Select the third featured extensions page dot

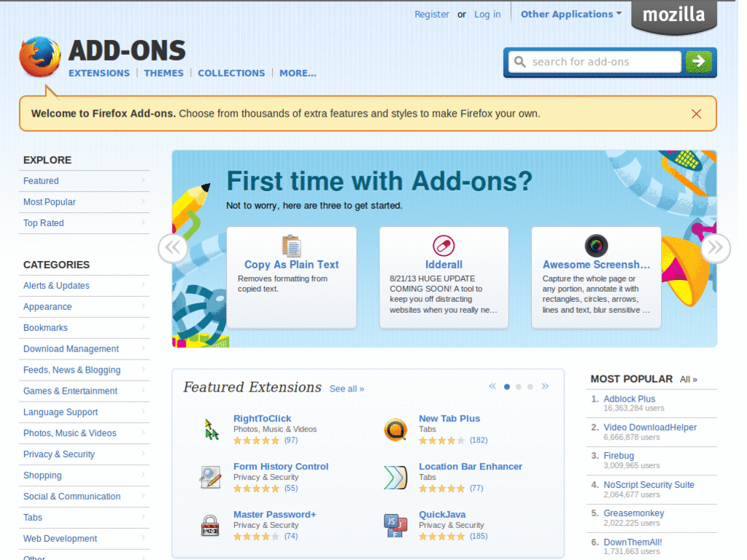point(530,387)
